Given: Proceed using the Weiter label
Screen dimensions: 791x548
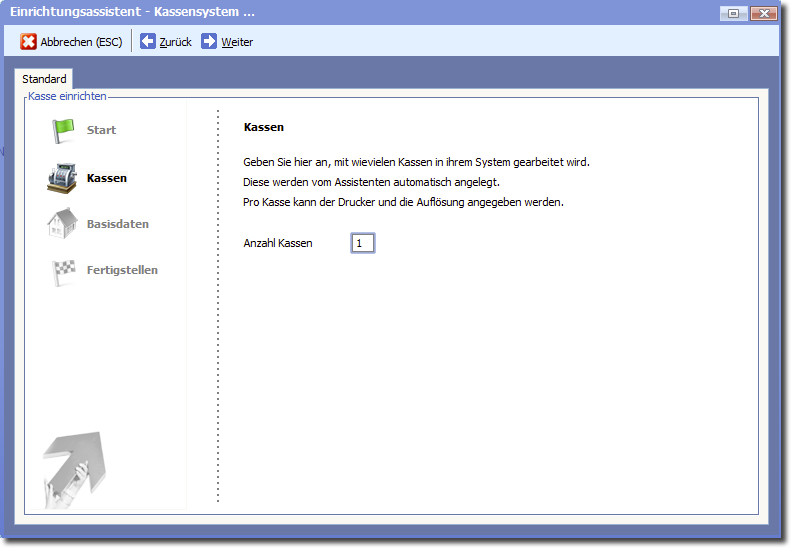Looking at the screenshot, I should [x=237, y=42].
